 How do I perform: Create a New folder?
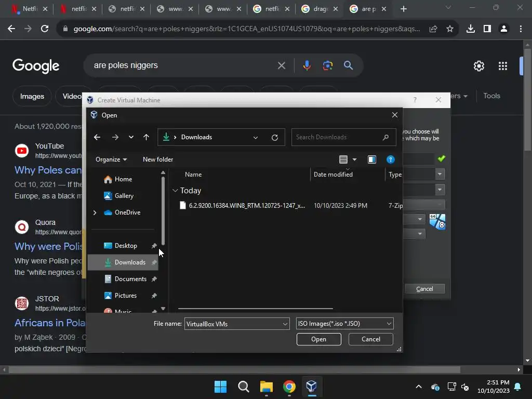click(158, 159)
